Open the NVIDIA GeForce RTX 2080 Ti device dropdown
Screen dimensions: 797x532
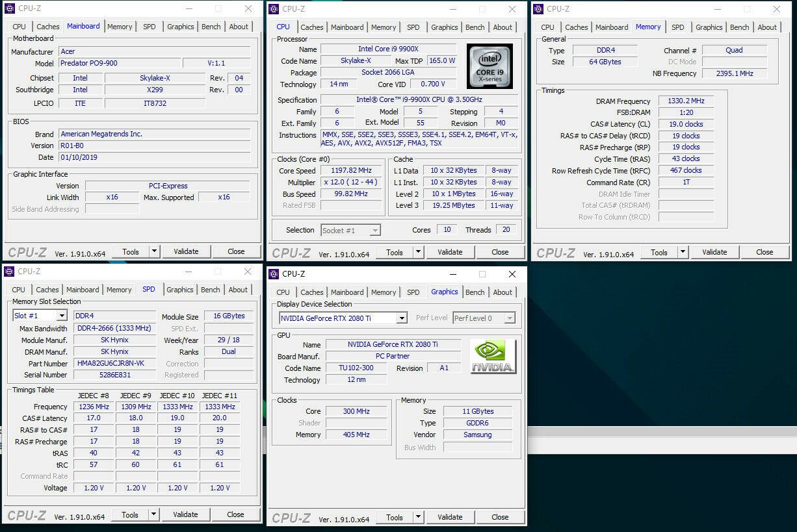402,318
